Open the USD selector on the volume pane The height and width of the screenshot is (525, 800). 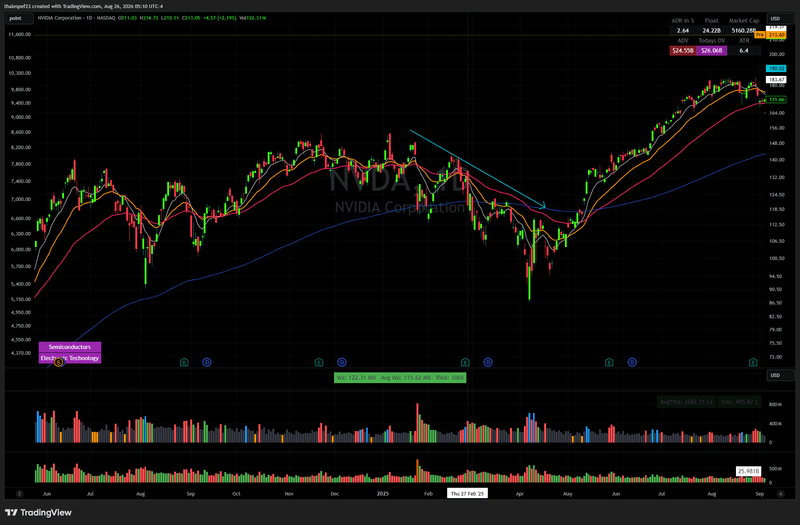pyautogui.click(x=780, y=375)
